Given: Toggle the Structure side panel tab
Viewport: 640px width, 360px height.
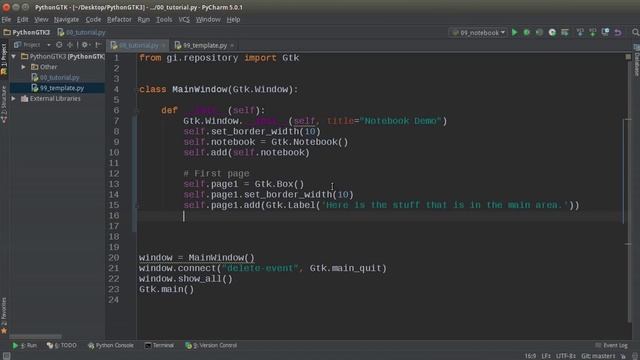Looking at the screenshot, I should 4,104.
